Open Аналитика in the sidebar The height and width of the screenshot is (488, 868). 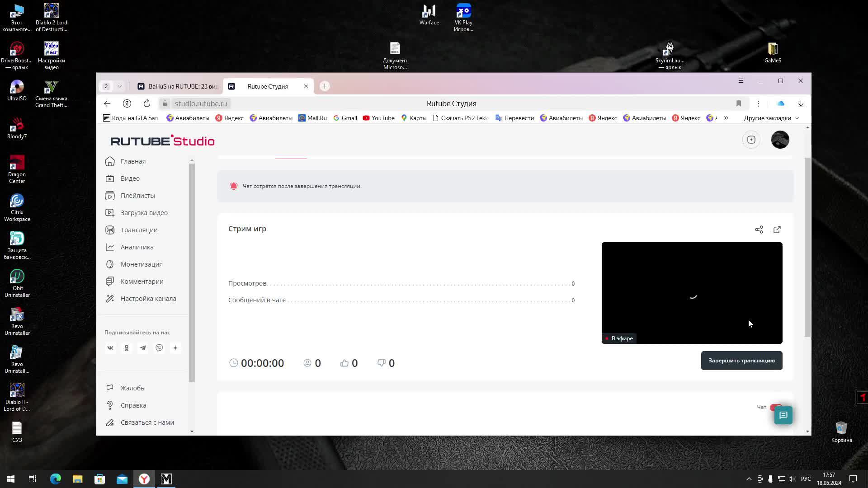pyautogui.click(x=137, y=247)
